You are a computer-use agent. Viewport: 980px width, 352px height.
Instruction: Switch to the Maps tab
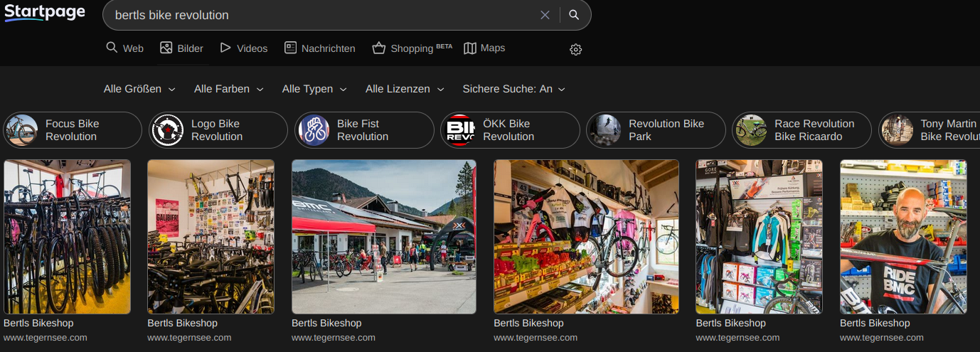484,48
